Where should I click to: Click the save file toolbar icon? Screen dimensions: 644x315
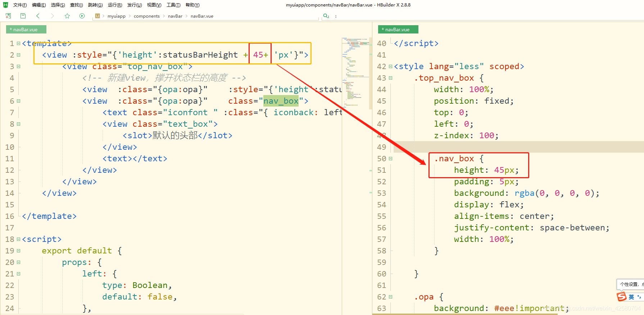click(x=23, y=16)
